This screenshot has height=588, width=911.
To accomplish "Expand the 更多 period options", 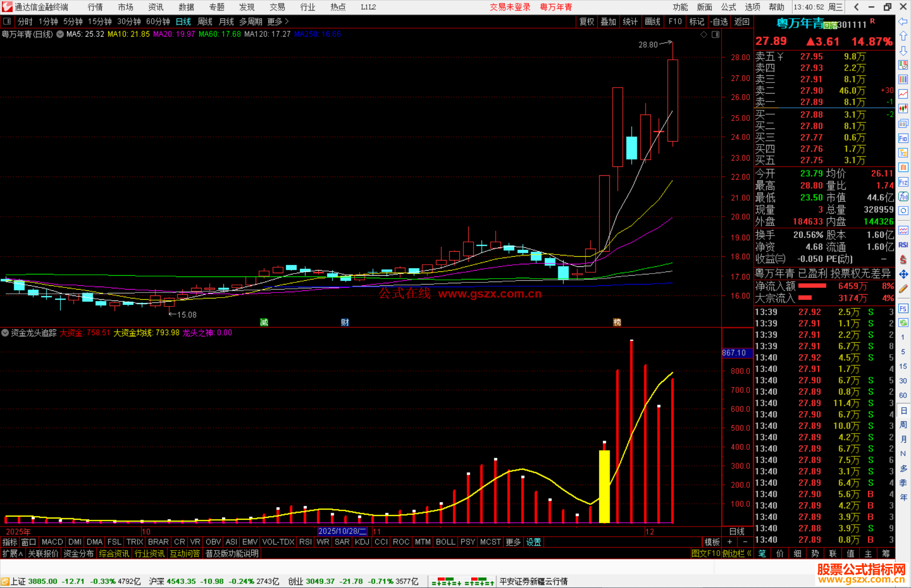I will click(x=278, y=21).
